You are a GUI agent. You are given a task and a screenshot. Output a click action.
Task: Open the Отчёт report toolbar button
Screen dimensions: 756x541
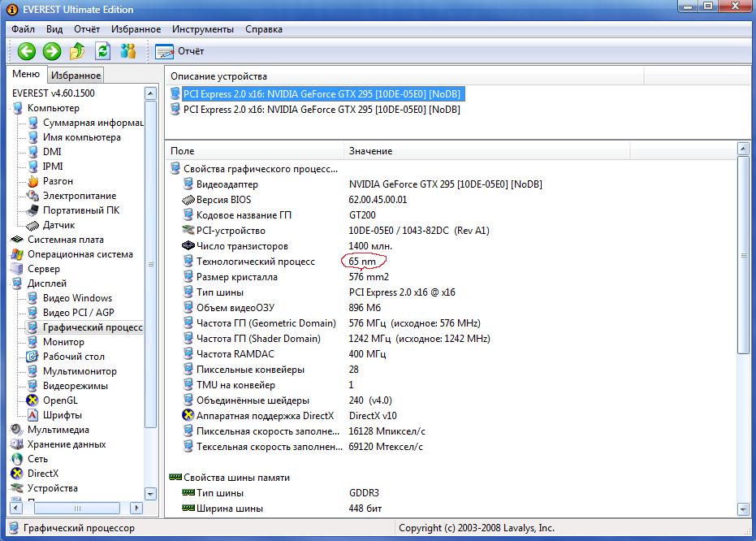pos(179,51)
